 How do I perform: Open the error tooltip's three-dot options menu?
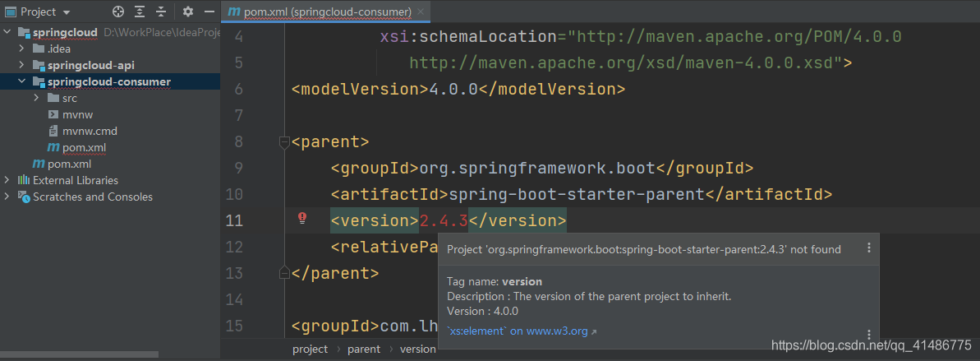click(x=868, y=248)
